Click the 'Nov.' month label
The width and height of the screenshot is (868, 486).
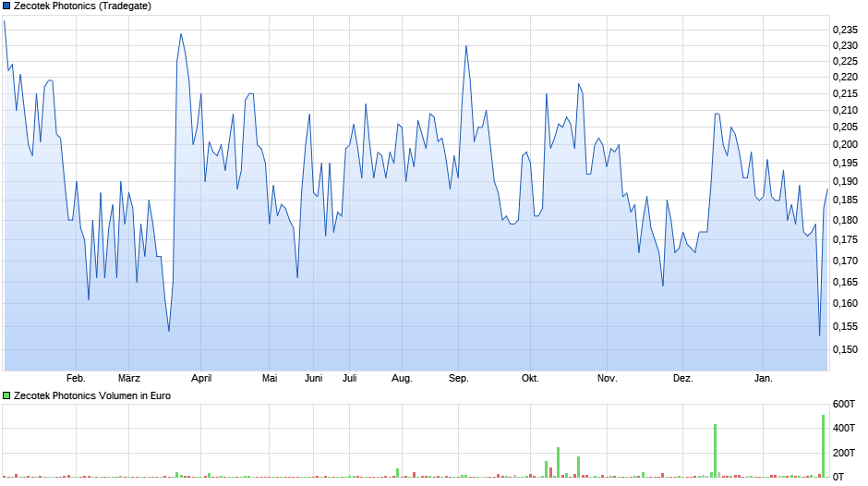(x=608, y=379)
